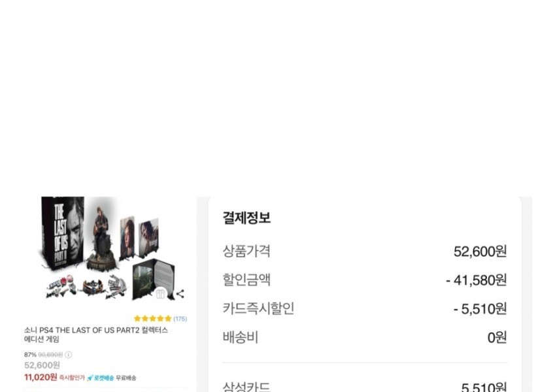This screenshot has height=392, width=549.
Task: Click the rocket delivery 로켓배송 badge
Action: point(101,378)
